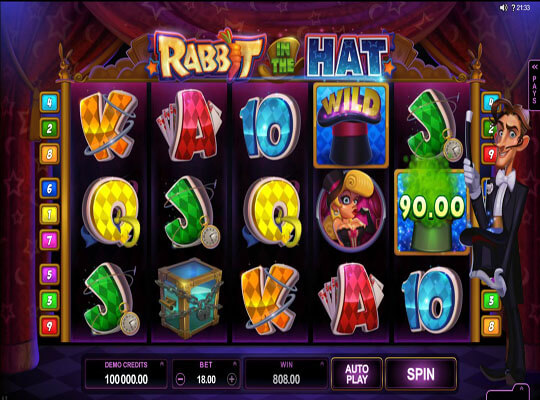This screenshot has width=540, height=400.
Task: Select payline 6 blue marker
Action: click(50, 188)
